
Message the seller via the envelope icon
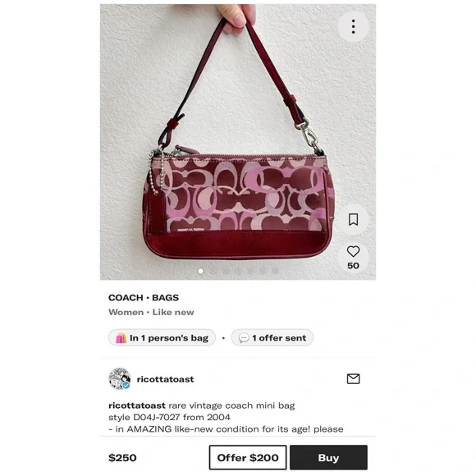coord(353,379)
